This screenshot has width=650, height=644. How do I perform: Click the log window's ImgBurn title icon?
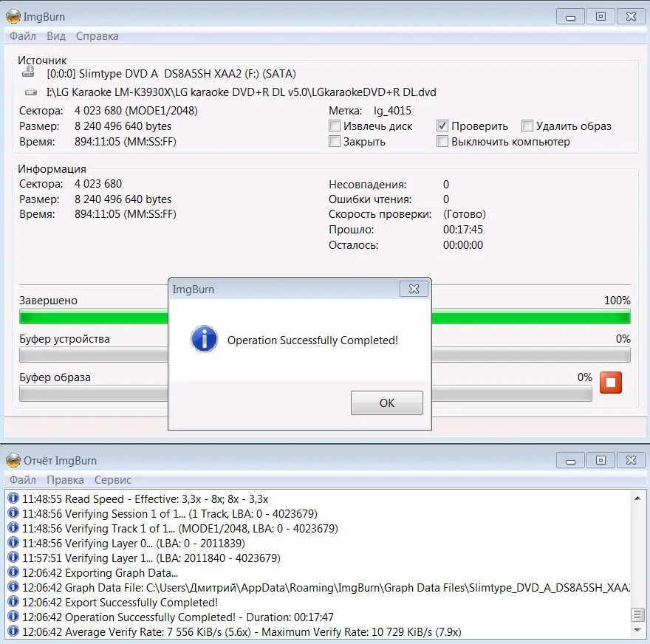coord(13,460)
